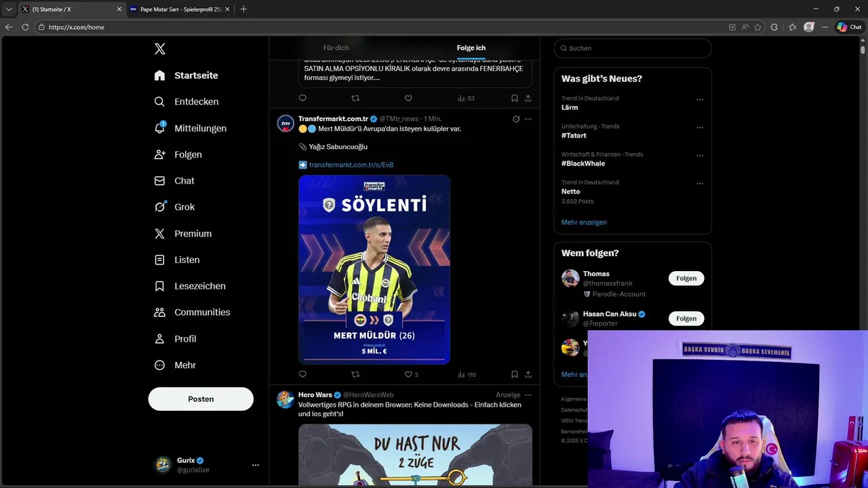The width and height of the screenshot is (868, 488).
Task: Open the browser tab list dropdown
Action: pos(9,9)
